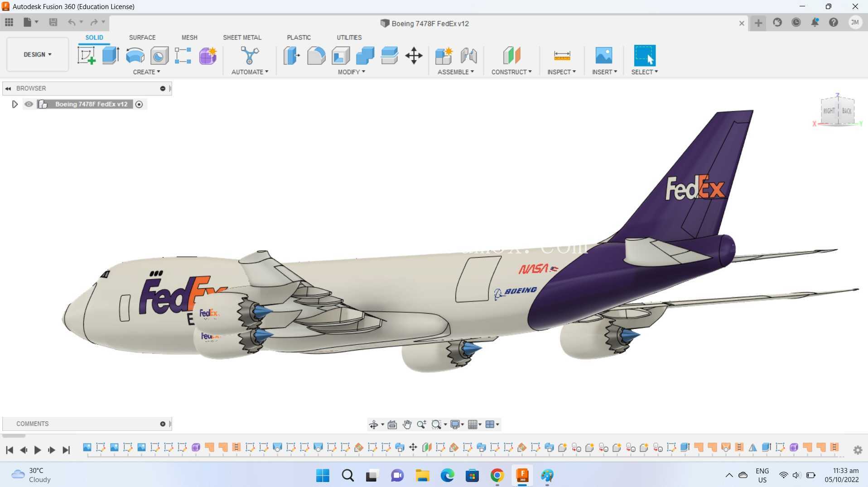
Task: Collapse the Browser panel with double arrows
Action: (8, 89)
